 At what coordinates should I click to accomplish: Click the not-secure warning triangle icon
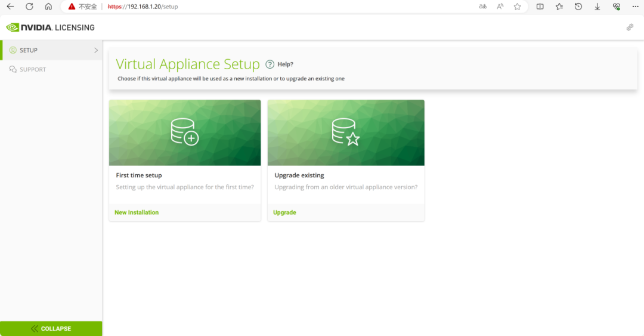[72, 7]
